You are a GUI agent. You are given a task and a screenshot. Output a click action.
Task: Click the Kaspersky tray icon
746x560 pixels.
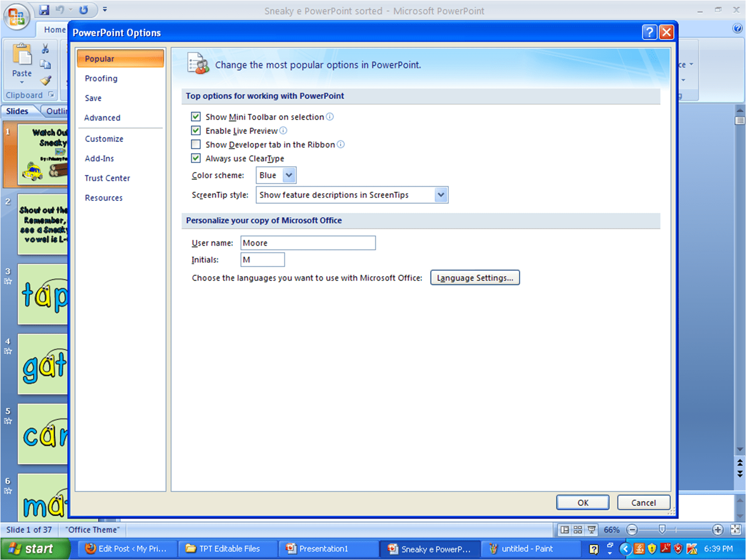(692, 549)
